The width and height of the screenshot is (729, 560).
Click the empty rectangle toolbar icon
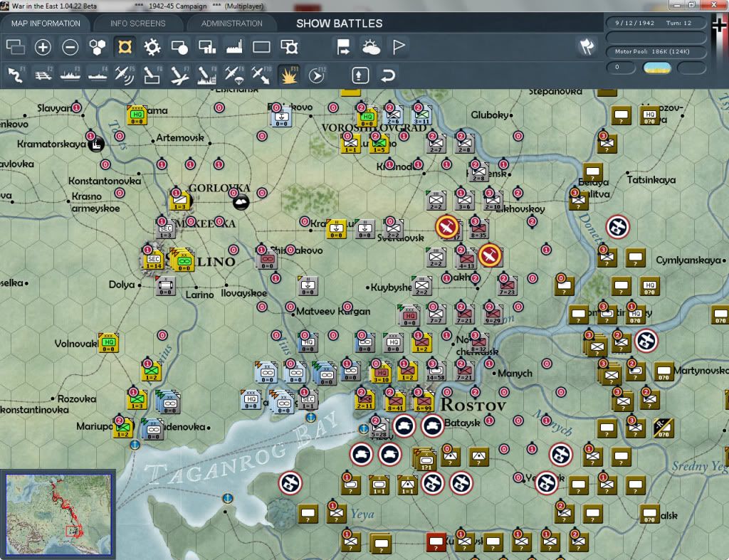[261, 47]
